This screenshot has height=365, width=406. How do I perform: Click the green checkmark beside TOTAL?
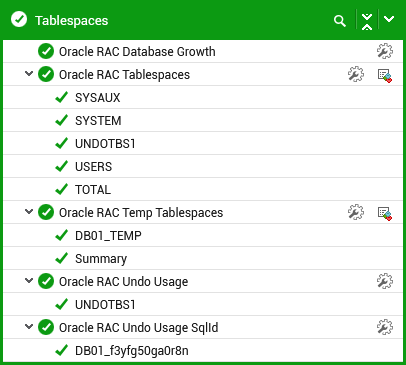pyautogui.click(x=62, y=189)
